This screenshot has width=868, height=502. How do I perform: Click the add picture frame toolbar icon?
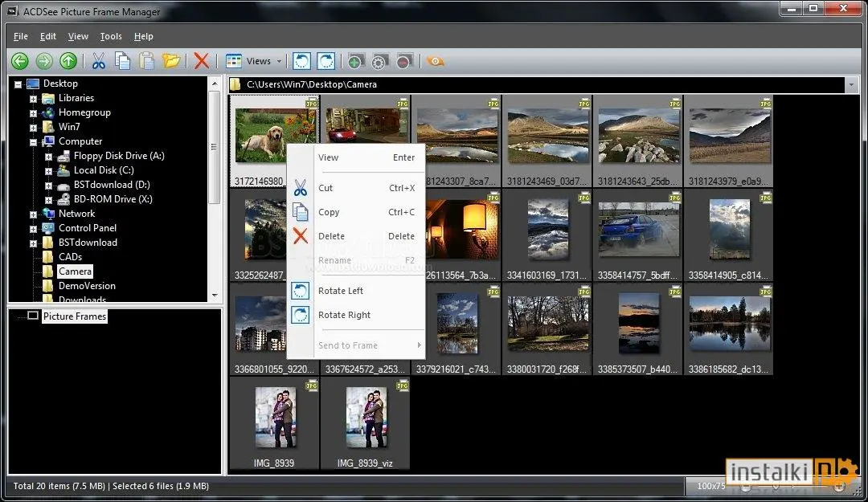coord(356,61)
